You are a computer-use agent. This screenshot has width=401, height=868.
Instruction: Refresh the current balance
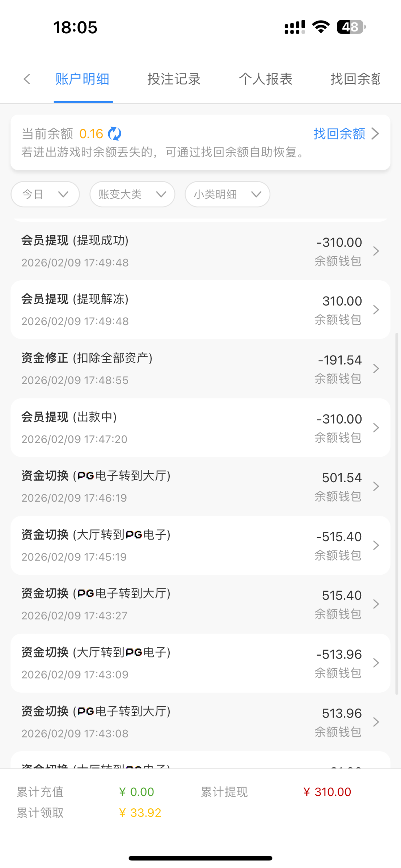[115, 134]
